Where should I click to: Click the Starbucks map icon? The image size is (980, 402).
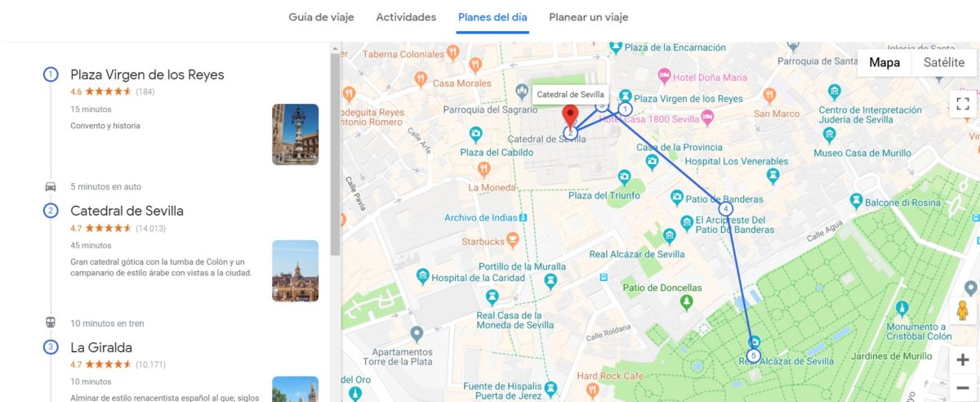click(513, 240)
